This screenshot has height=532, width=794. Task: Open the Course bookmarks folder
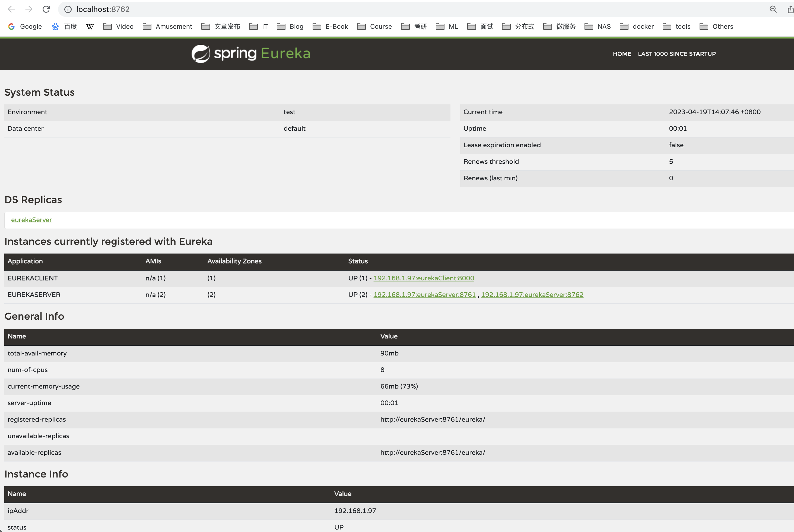coord(374,27)
